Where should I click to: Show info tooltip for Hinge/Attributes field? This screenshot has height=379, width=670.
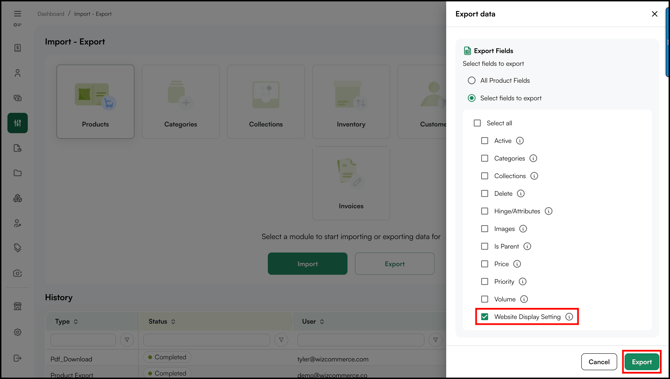(x=549, y=211)
